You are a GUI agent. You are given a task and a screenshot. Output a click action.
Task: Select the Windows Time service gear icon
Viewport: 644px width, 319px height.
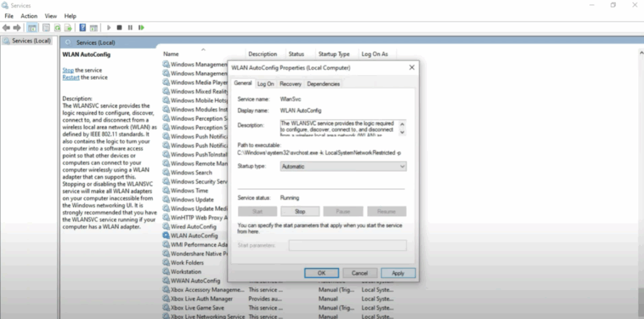(166, 191)
